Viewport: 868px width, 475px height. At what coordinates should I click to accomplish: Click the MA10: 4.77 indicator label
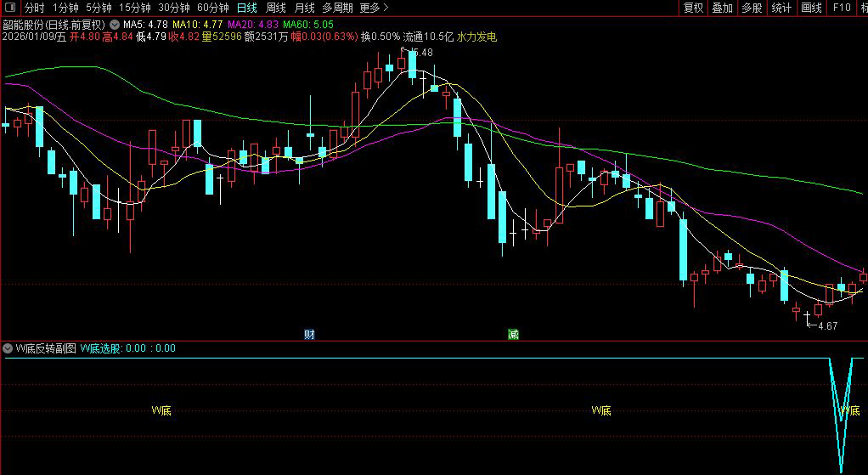pos(198,25)
